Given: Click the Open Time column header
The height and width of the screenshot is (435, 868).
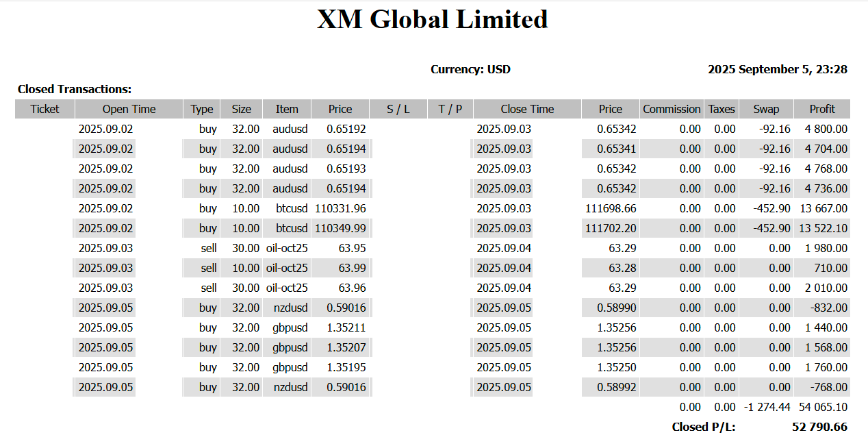Looking at the screenshot, I should click(x=129, y=109).
